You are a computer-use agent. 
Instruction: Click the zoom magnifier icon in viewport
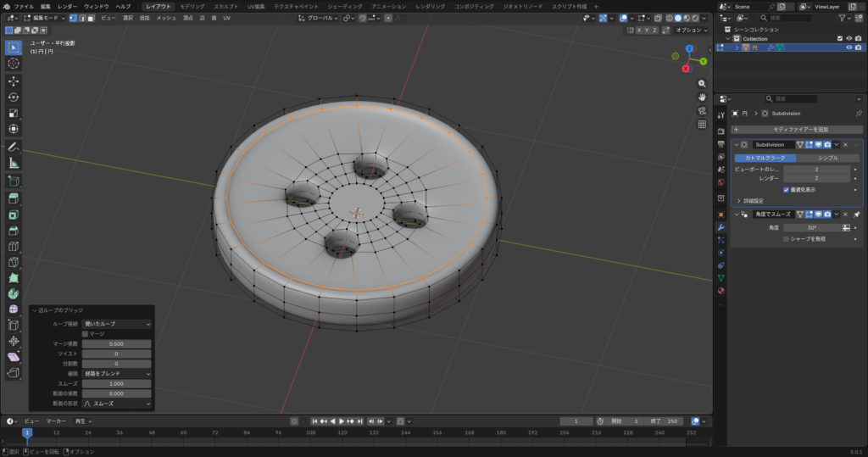click(x=702, y=84)
